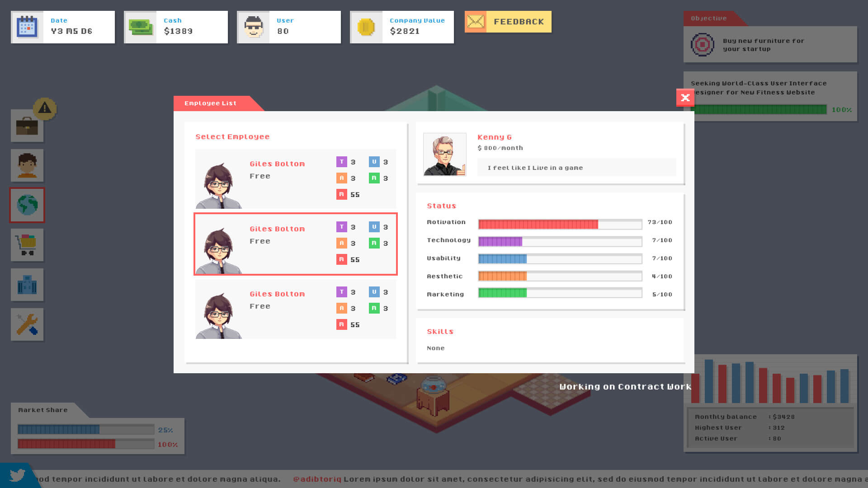868x488 pixels.
Task: Select the first Giles Boltom entry
Action: tap(296, 179)
